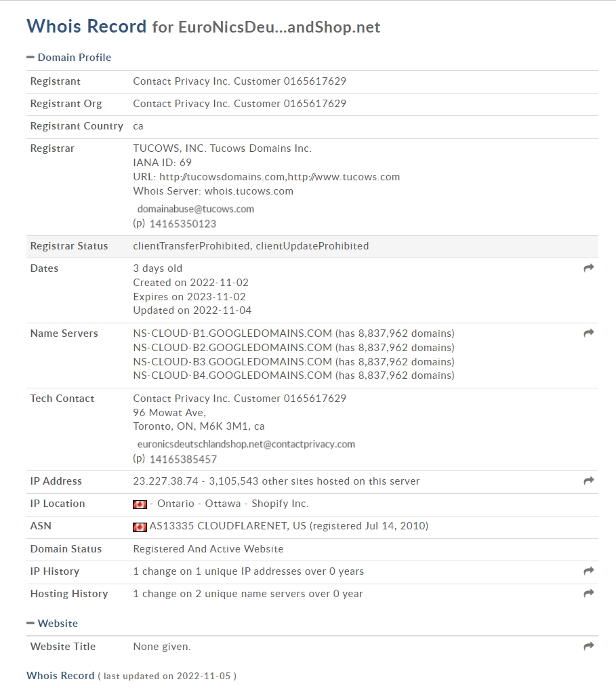
Task: Select the NS-CLOUD-B1.GOOGLEDOMAINS.COM name server
Action: click(x=232, y=333)
